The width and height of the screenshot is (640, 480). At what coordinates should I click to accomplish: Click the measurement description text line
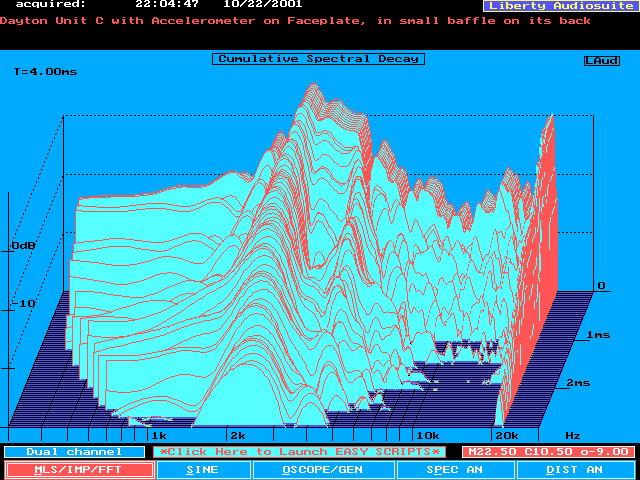296,20
